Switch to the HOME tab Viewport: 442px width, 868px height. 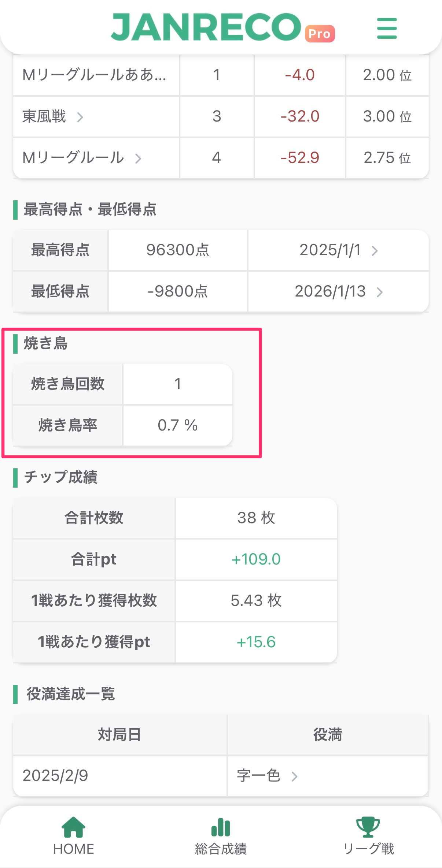click(x=74, y=849)
